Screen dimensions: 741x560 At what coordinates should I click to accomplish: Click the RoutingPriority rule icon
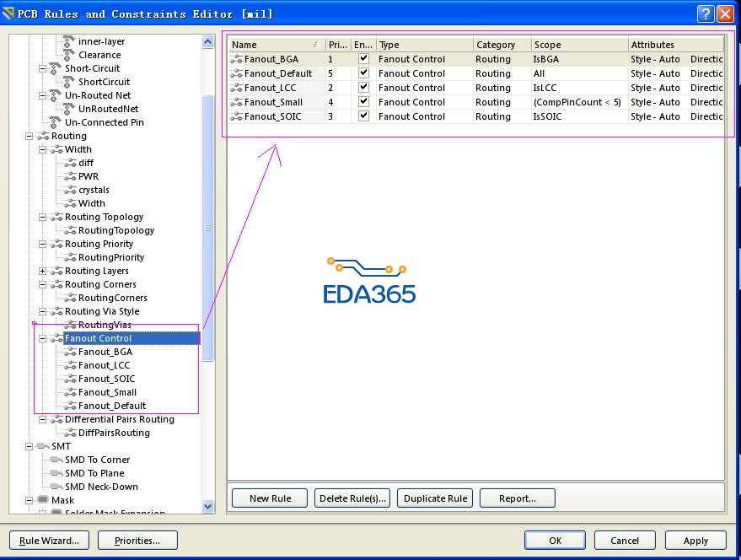(70, 257)
